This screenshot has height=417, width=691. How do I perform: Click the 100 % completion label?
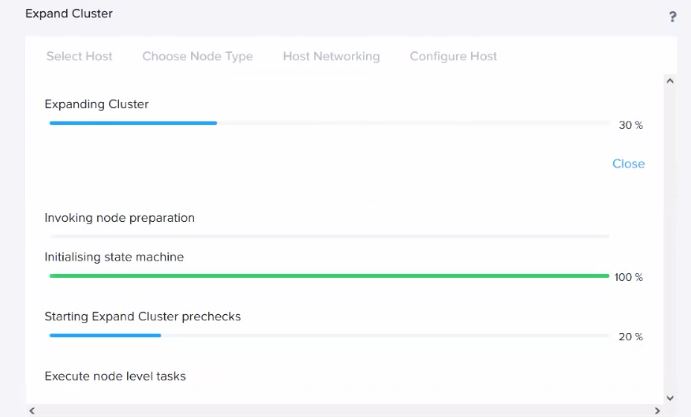(628, 277)
